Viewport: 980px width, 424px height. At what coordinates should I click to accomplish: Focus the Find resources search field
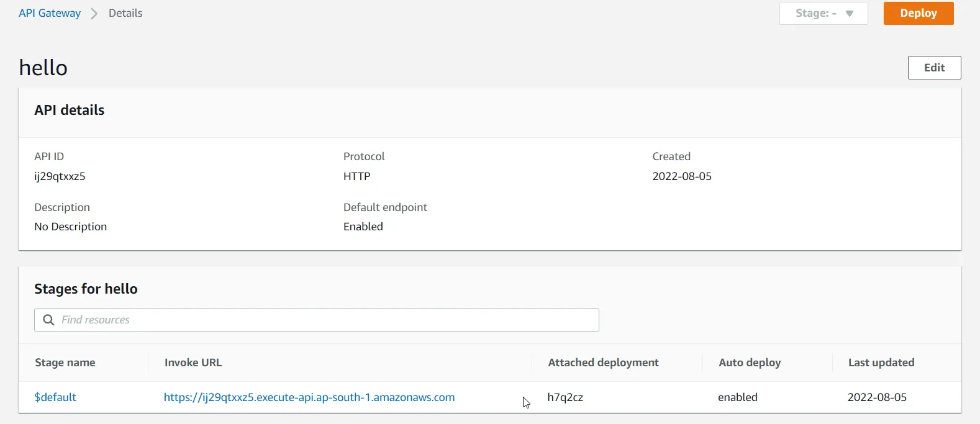coord(317,320)
